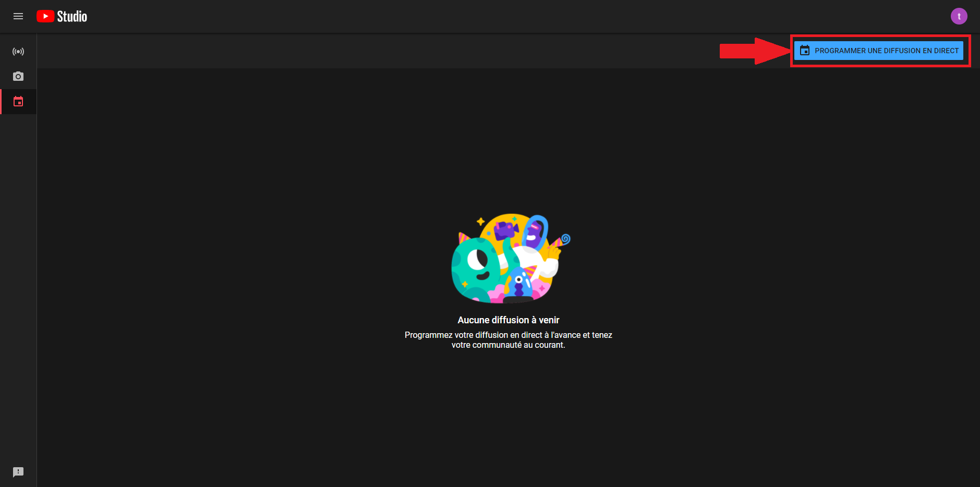Select the live stream broadcast icon in sidebar
This screenshot has width=980, height=487.
pyautogui.click(x=18, y=52)
